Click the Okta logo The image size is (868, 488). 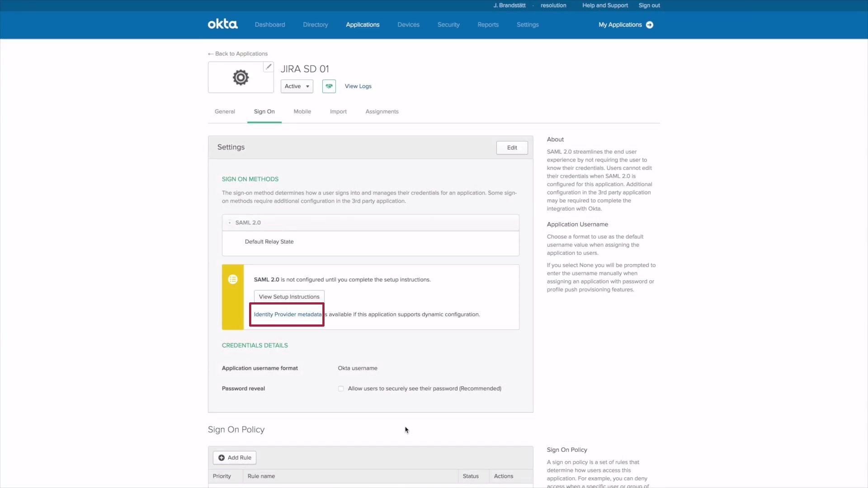222,24
